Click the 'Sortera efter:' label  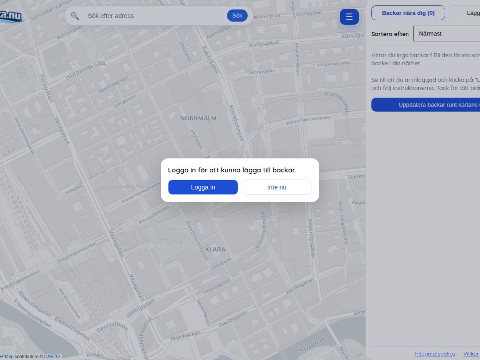[x=390, y=34]
